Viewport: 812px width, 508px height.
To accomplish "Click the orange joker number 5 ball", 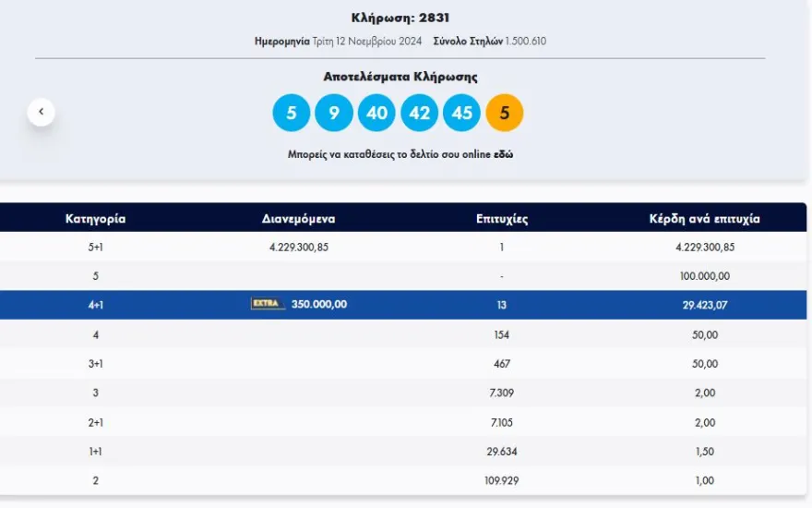I will [504, 113].
